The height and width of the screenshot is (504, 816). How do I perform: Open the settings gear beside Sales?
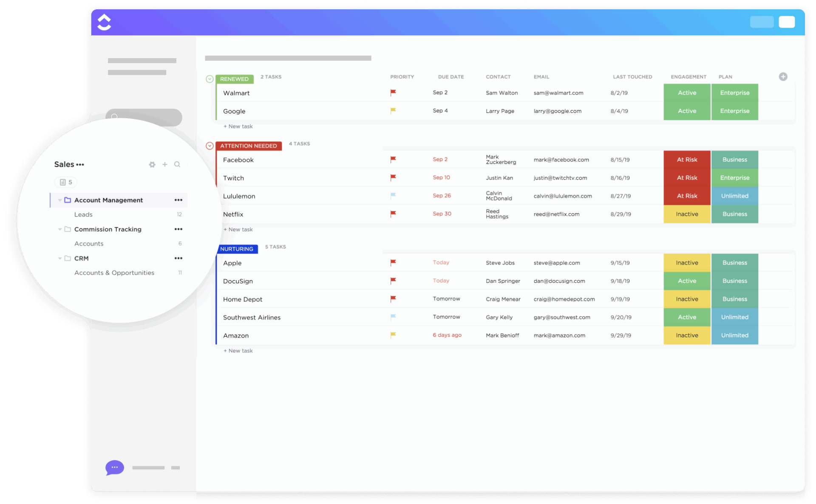coord(152,164)
